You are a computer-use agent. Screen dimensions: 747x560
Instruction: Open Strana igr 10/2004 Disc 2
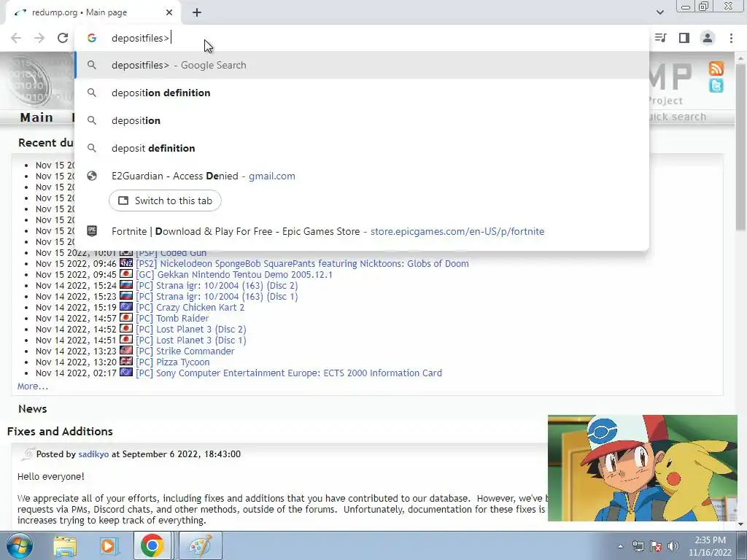tap(217, 285)
